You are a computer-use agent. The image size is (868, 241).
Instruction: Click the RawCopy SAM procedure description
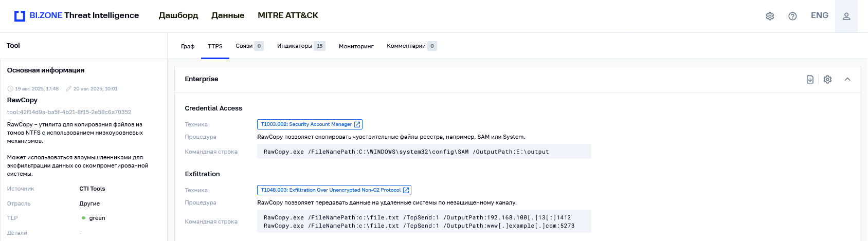pyautogui.click(x=391, y=137)
